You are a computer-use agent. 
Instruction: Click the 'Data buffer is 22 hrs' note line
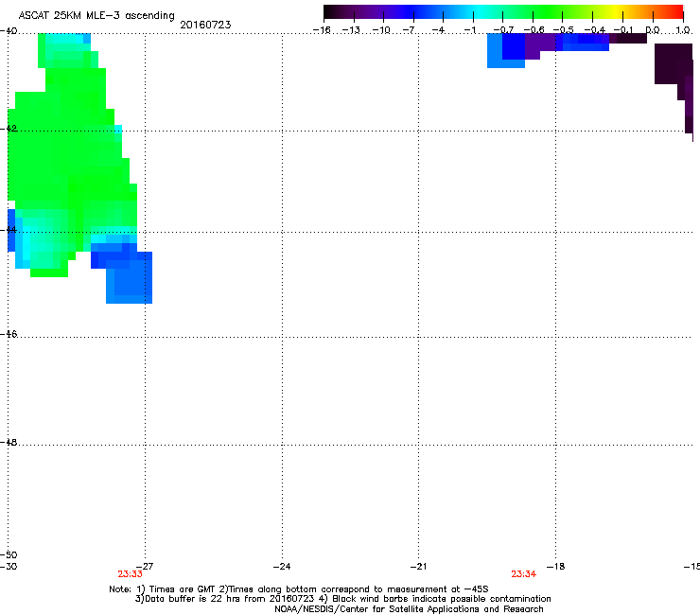pos(342,599)
